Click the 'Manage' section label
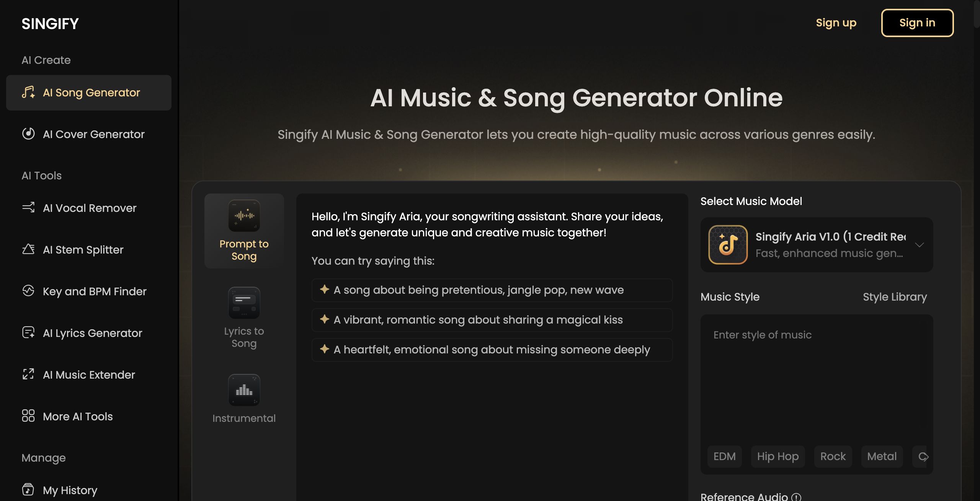Screen dimensions: 980x501 [44, 458]
